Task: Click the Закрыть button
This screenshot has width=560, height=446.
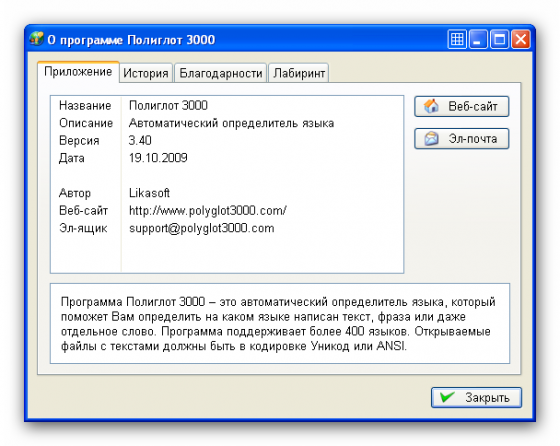Action: pos(476,397)
